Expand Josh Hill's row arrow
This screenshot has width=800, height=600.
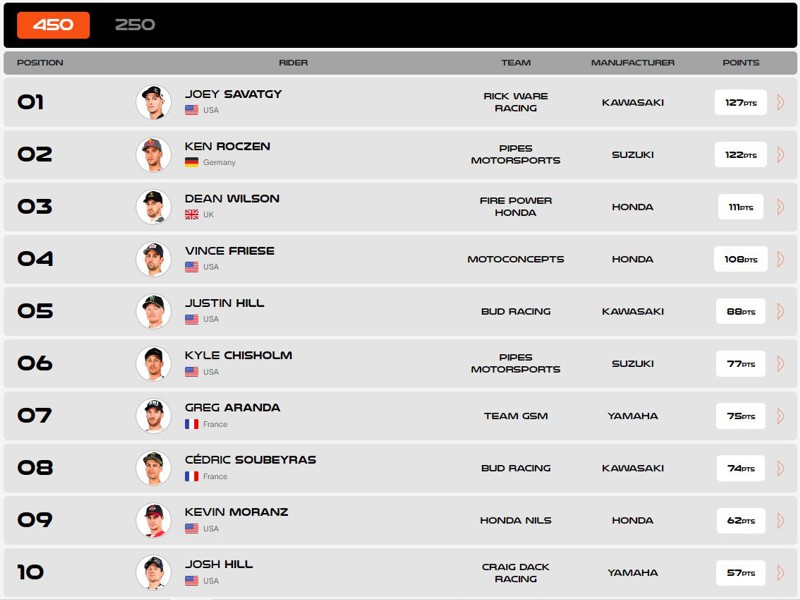pyautogui.click(x=780, y=572)
